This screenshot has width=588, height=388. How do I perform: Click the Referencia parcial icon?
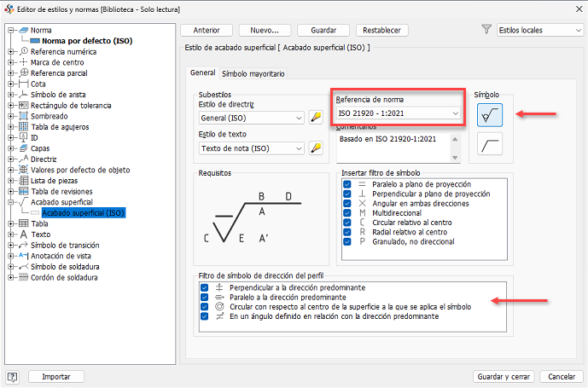[x=24, y=72]
